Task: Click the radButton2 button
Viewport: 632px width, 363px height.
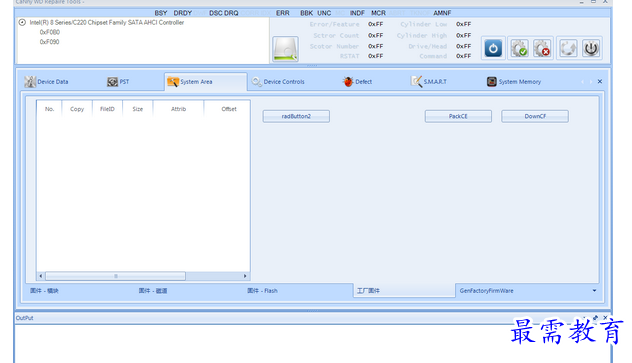Action: [296, 116]
